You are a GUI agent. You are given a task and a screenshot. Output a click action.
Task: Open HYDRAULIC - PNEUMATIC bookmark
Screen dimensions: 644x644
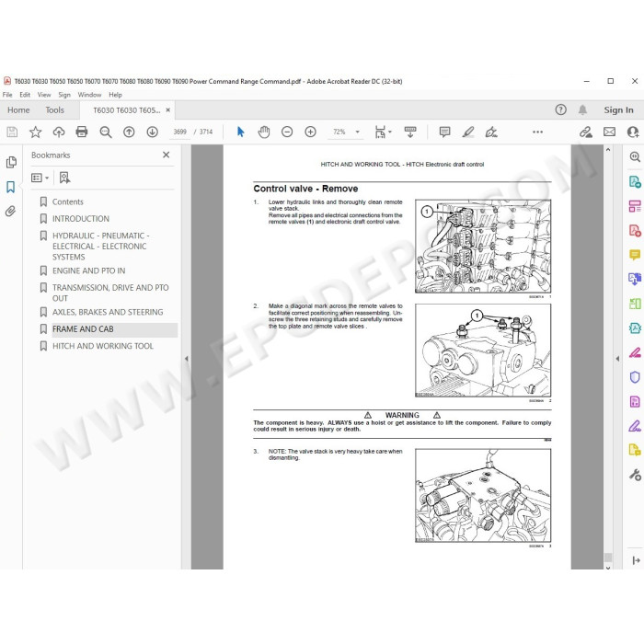point(100,246)
